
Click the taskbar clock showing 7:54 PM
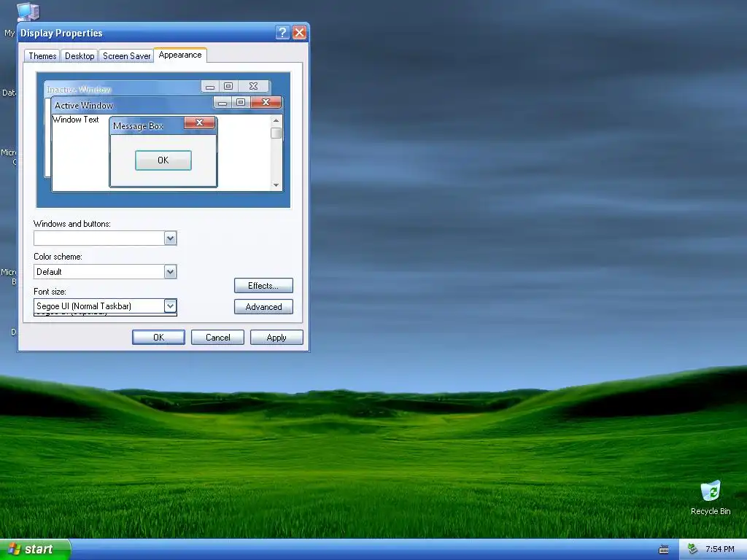[x=719, y=550]
